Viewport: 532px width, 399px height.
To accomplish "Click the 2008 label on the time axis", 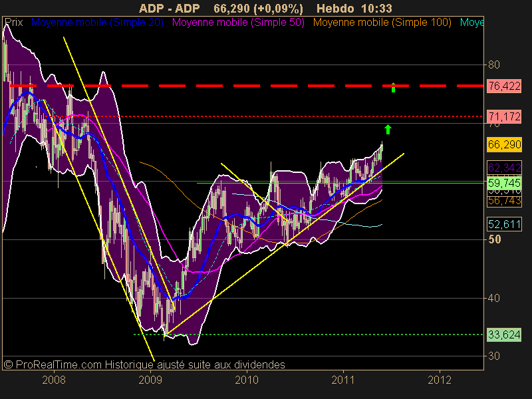I will [x=54, y=380].
